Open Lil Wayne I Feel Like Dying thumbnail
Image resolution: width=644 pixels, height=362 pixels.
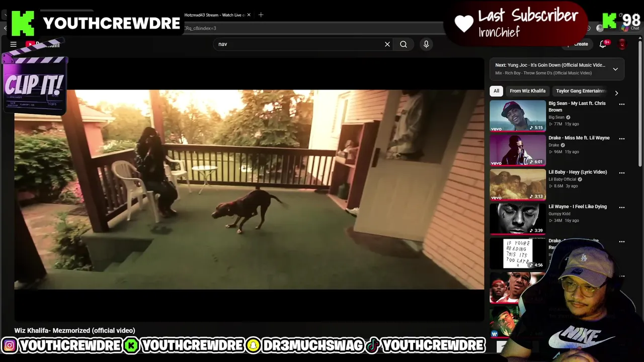coord(517,219)
